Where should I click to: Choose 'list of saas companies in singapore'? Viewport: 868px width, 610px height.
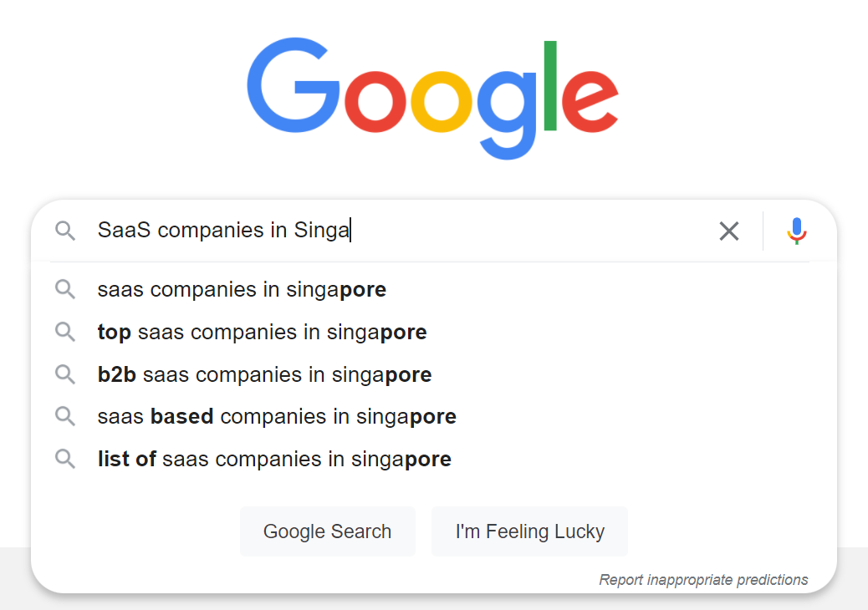(274, 459)
